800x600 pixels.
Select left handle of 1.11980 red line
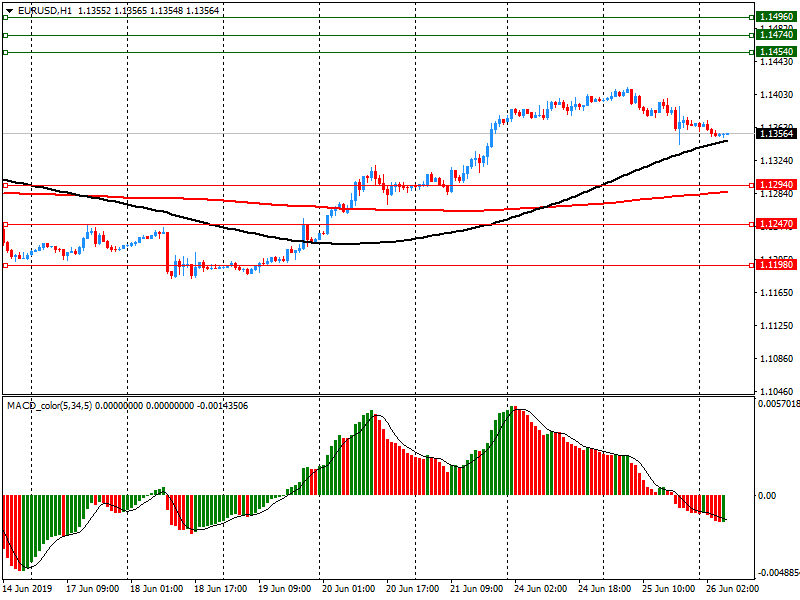click(x=5, y=265)
